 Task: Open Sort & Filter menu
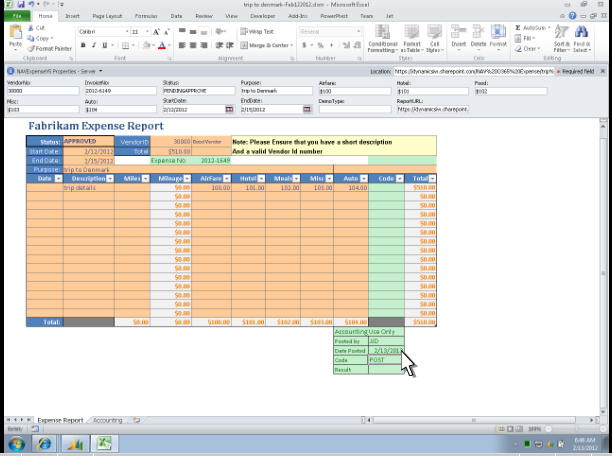tap(561, 38)
